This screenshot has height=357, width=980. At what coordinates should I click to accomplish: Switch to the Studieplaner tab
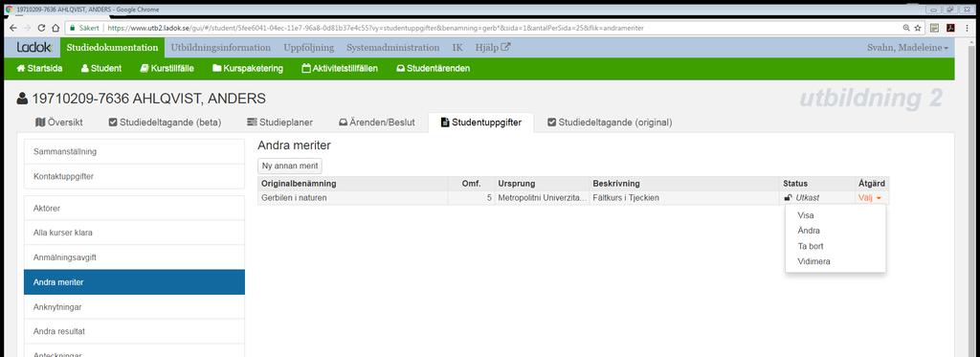(279, 123)
